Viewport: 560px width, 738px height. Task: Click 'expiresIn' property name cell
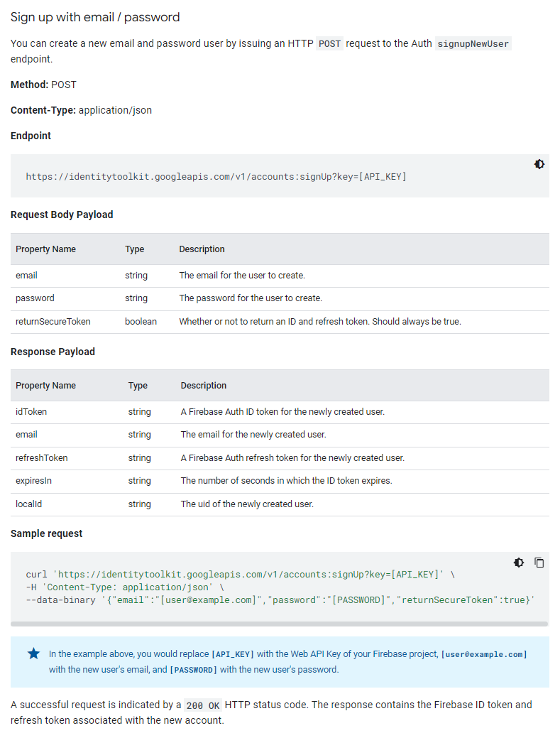(x=33, y=481)
